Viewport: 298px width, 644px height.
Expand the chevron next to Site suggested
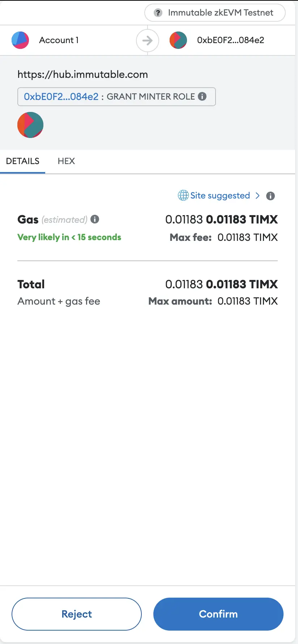(257, 196)
